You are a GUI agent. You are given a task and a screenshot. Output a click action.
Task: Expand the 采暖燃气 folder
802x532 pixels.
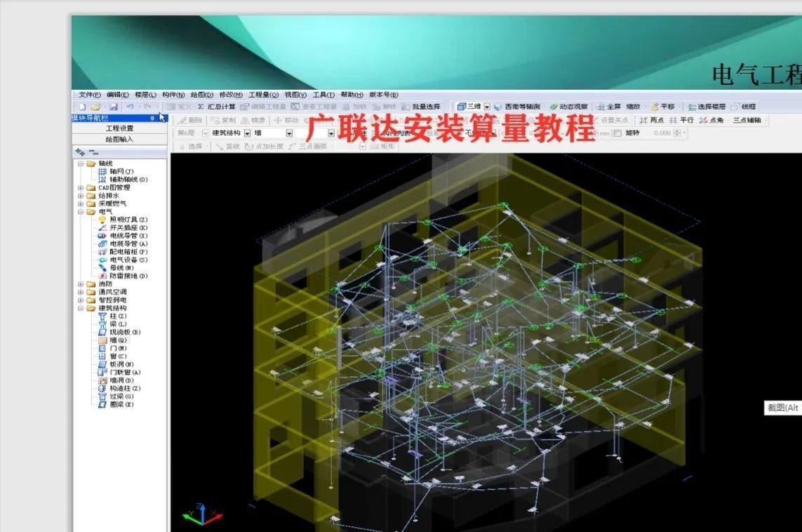coord(80,204)
